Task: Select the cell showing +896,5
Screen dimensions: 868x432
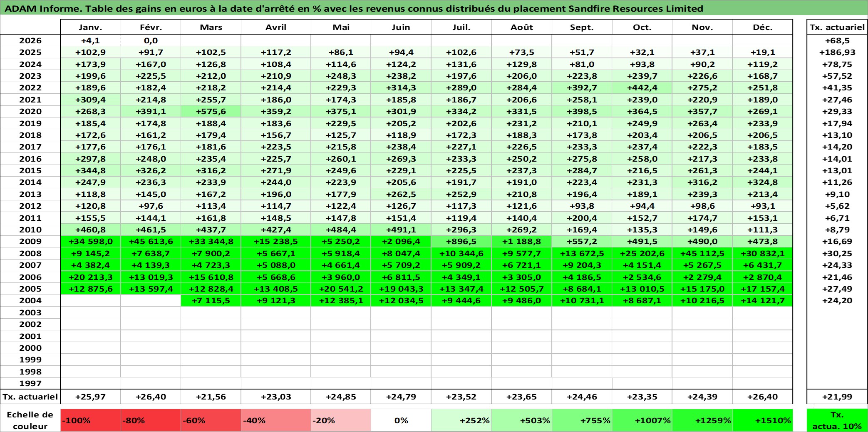Action: click(461, 241)
